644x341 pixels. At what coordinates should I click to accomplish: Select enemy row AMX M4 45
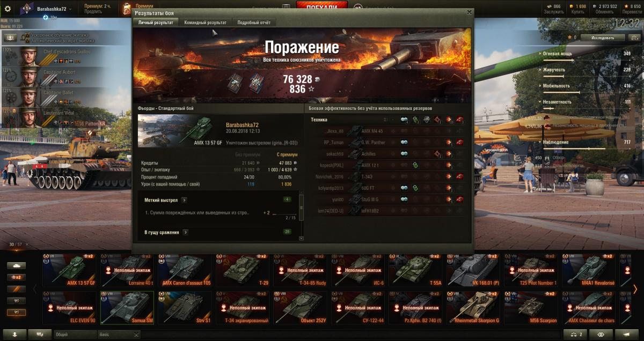point(387,131)
